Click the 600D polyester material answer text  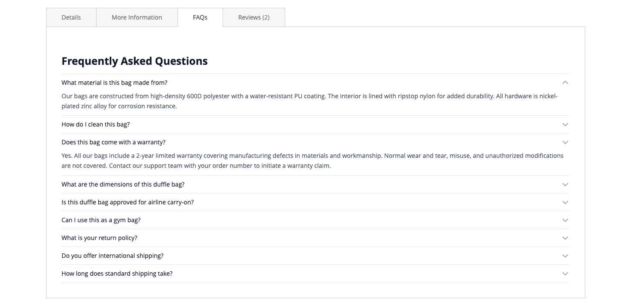310,101
